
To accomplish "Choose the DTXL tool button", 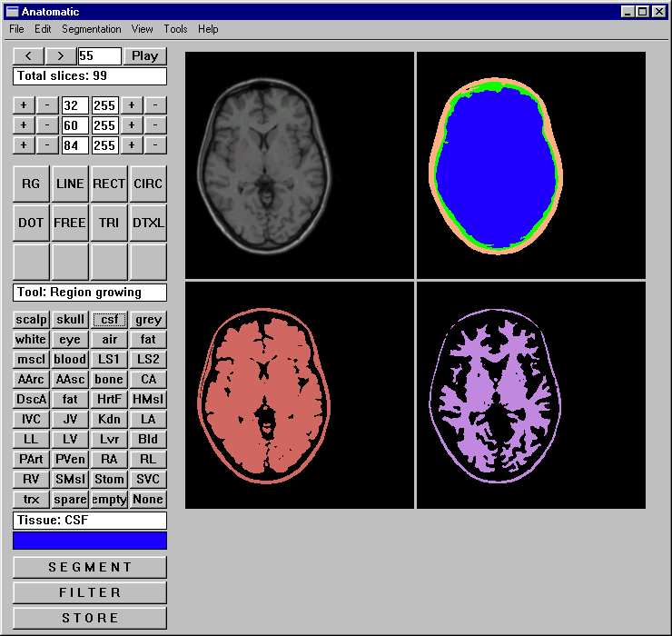I will pyautogui.click(x=148, y=223).
